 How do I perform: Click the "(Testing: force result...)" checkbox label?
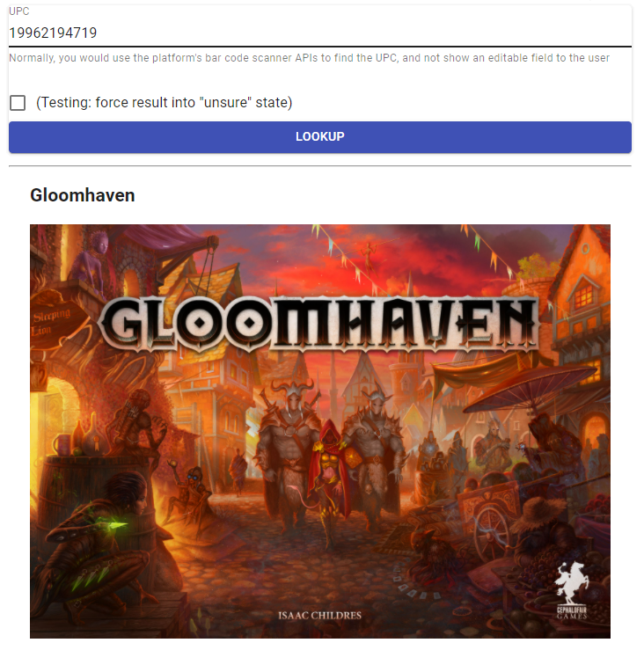click(x=165, y=102)
